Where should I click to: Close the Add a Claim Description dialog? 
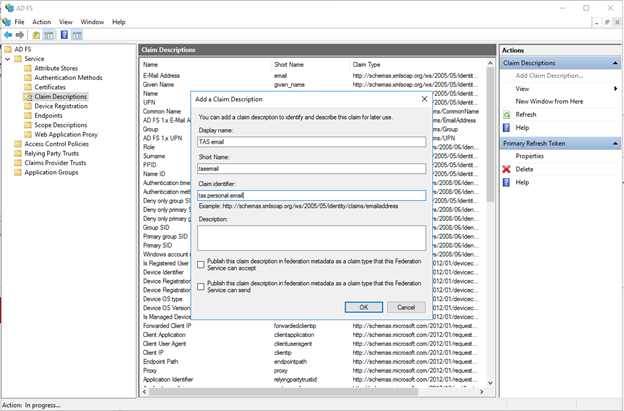coord(424,99)
